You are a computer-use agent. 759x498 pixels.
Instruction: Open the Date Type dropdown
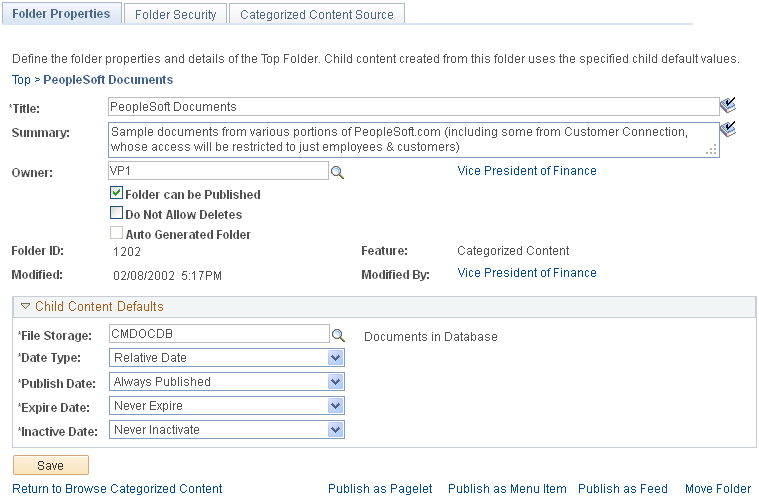tap(227, 358)
